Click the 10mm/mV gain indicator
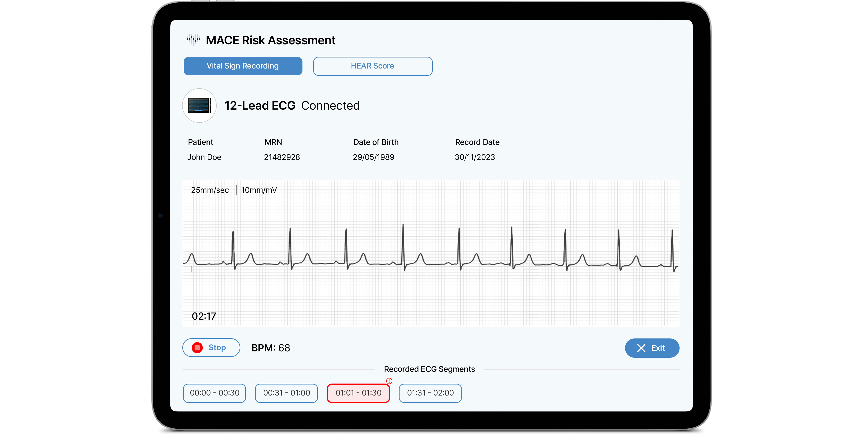The width and height of the screenshot is (868, 434). (x=259, y=190)
